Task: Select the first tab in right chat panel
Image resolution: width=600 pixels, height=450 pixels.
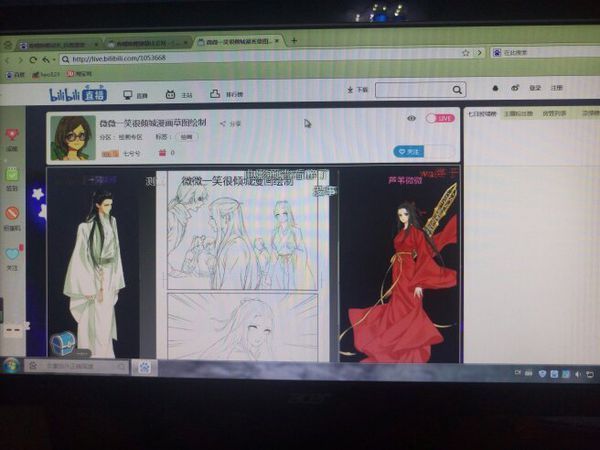Action: tap(483, 113)
